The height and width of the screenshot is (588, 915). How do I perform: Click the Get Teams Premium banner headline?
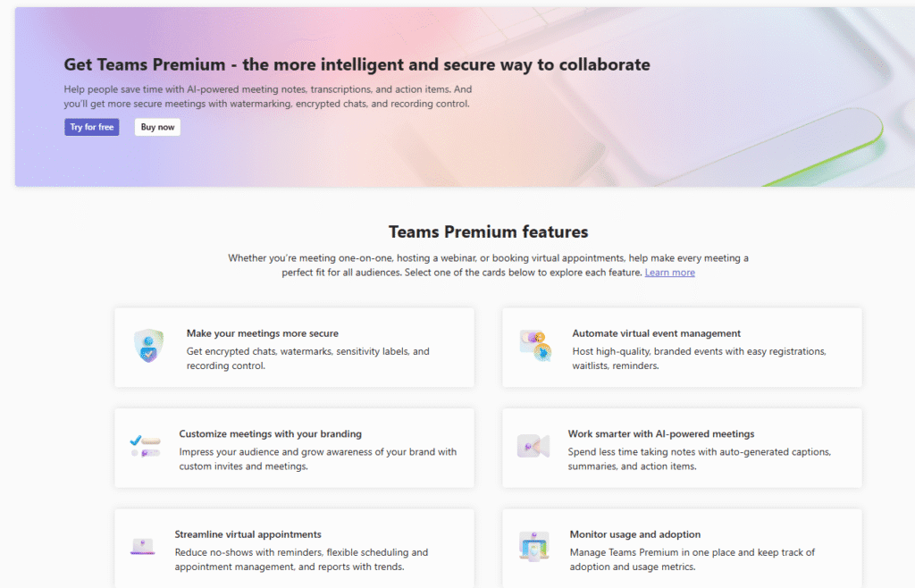[x=357, y=64]
